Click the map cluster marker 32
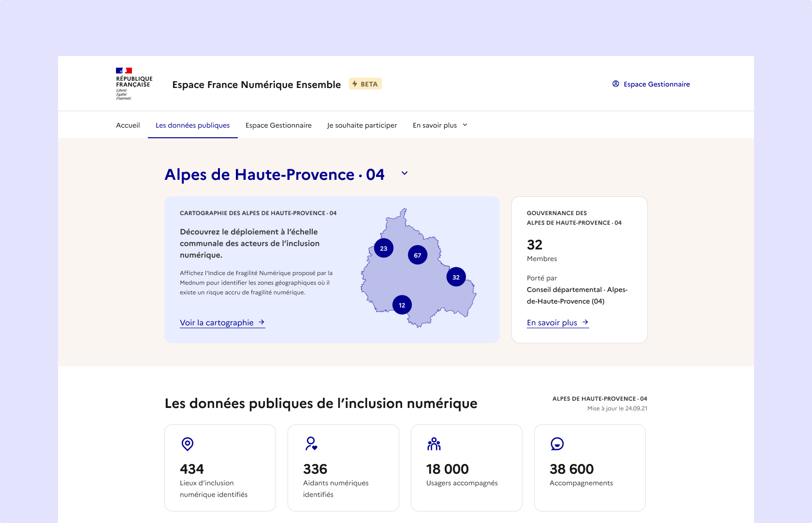The width and height of the screenshot is (812, 523). pos(456,277)
